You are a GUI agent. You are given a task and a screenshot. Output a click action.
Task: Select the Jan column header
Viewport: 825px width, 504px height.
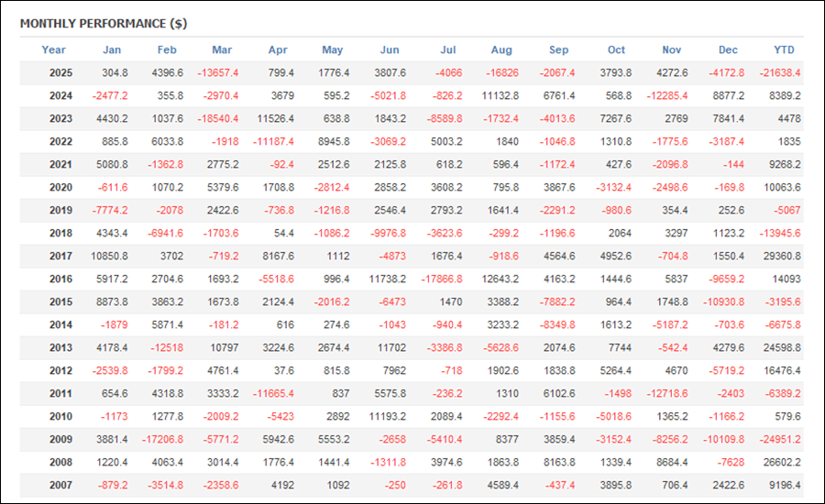(112, 49)
